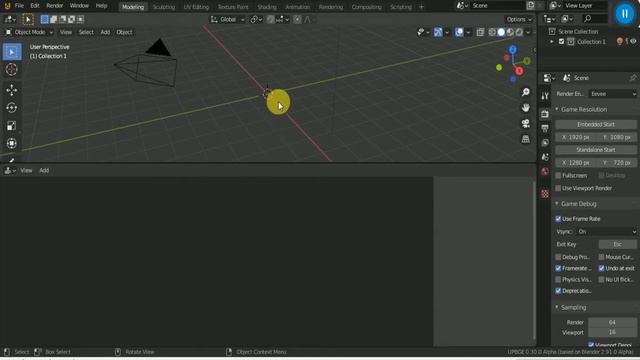Open logic editor Add menu
This screenshot has width=640, height=360.
[44, 171]
